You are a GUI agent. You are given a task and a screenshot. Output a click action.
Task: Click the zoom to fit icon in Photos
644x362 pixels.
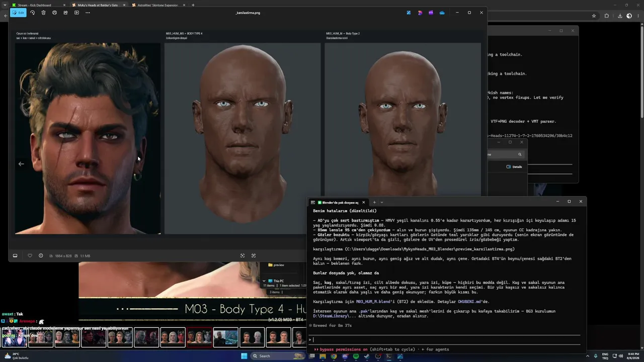243,256
